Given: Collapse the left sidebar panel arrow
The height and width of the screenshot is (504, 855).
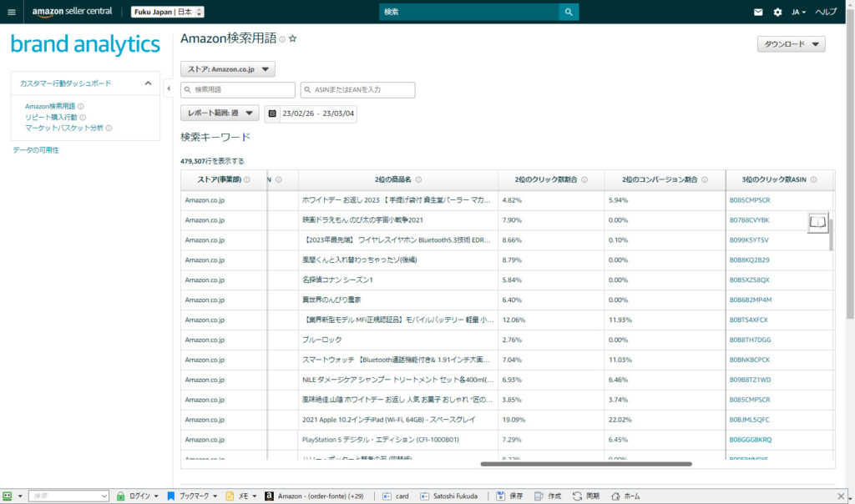Looking at the screenshot, I should (169, 88).
